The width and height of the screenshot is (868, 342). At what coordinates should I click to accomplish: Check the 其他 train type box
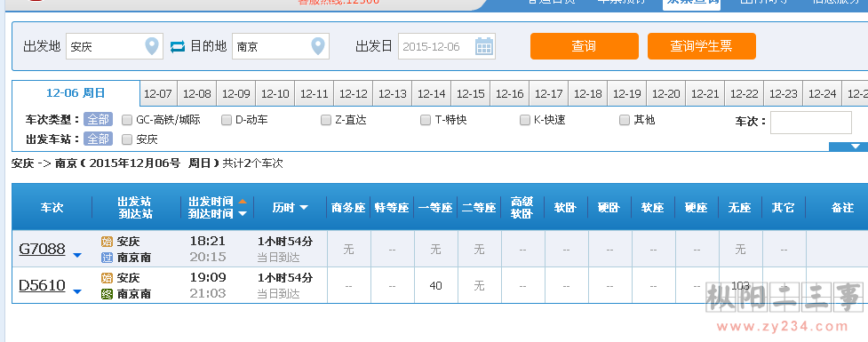[625, 120]
